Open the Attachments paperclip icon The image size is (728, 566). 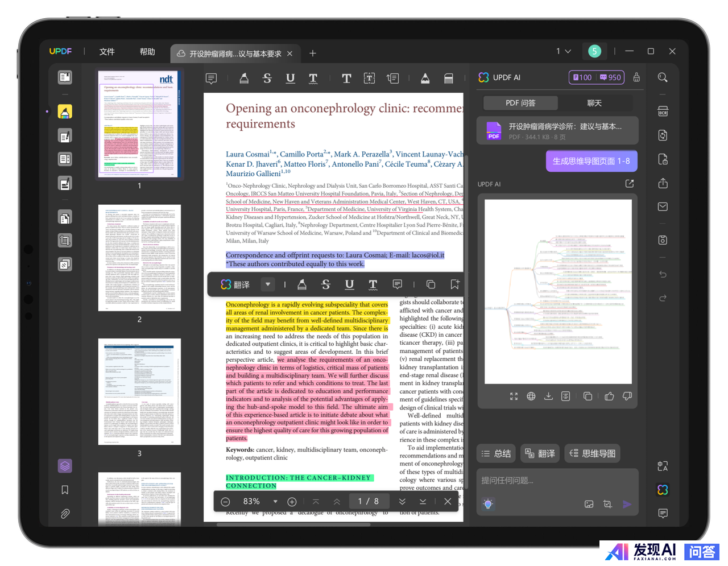[65, 514]
